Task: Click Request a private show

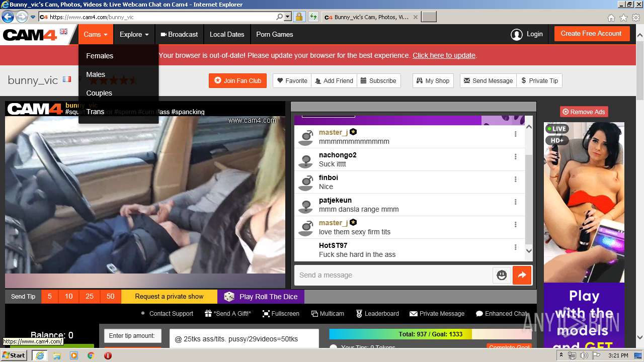Action: pyautogui.click(x=169, y=297)
